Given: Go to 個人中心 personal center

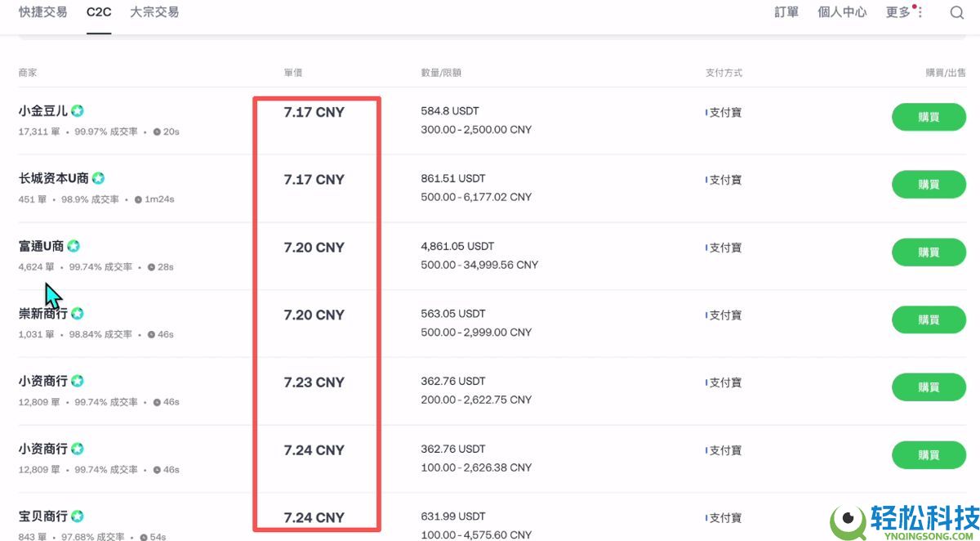Looking at the screenshot, I should point(842,12).
